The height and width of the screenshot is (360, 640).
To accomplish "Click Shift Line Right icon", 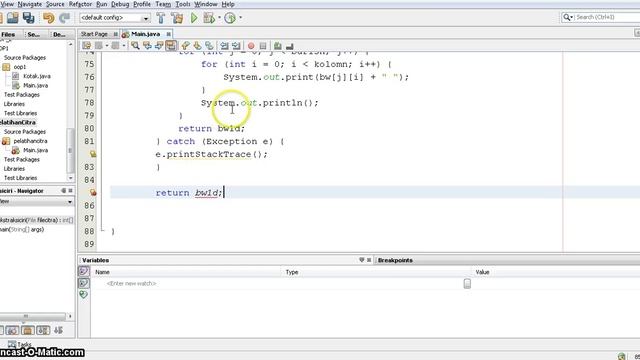I will (236, 46).
